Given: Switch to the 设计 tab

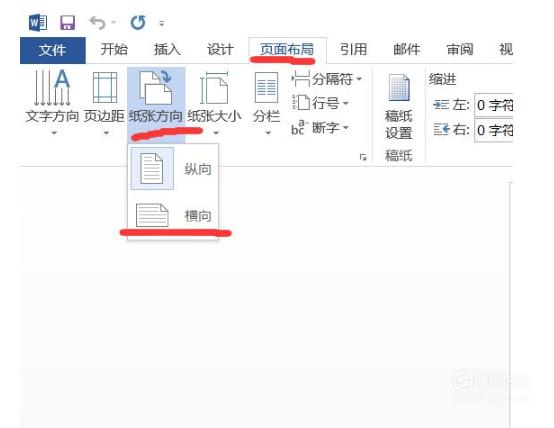Looking at the screenshot, I should coord(220,49).
